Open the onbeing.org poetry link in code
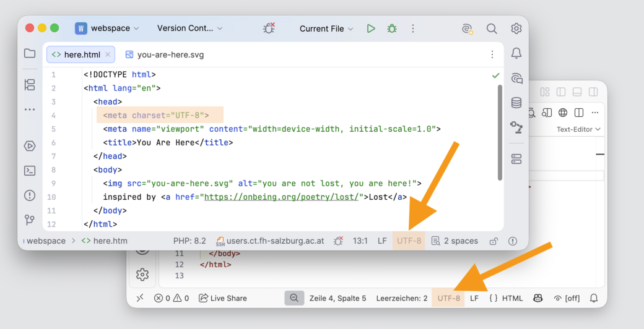Screen dimensions: 644x329 pos(282,197)
